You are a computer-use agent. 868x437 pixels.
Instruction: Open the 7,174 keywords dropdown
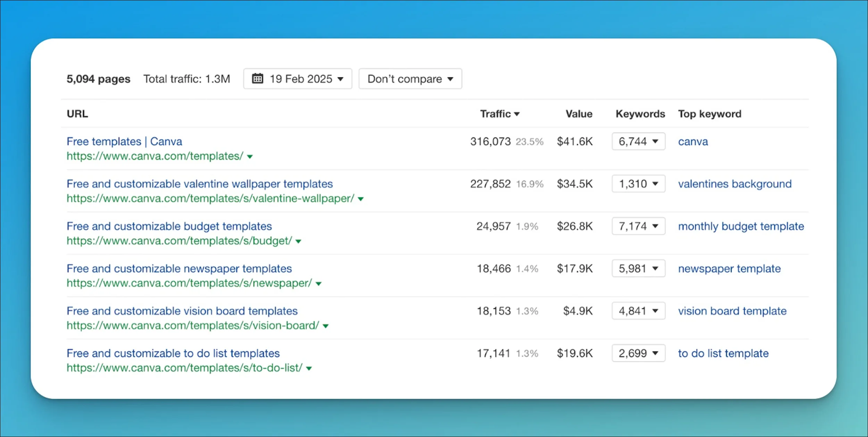pyautogui.click(x=639, y=226)
